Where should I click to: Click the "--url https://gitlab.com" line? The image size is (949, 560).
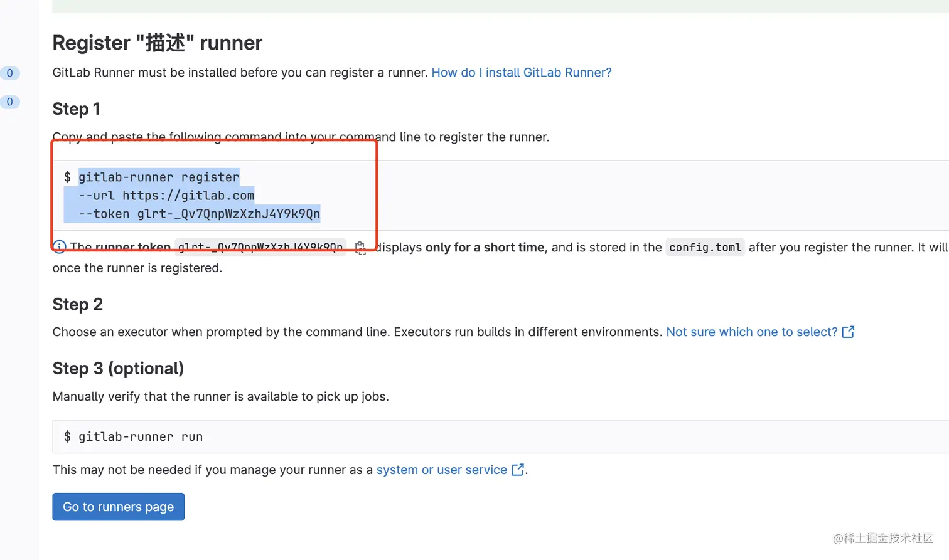tap(166, 196)
